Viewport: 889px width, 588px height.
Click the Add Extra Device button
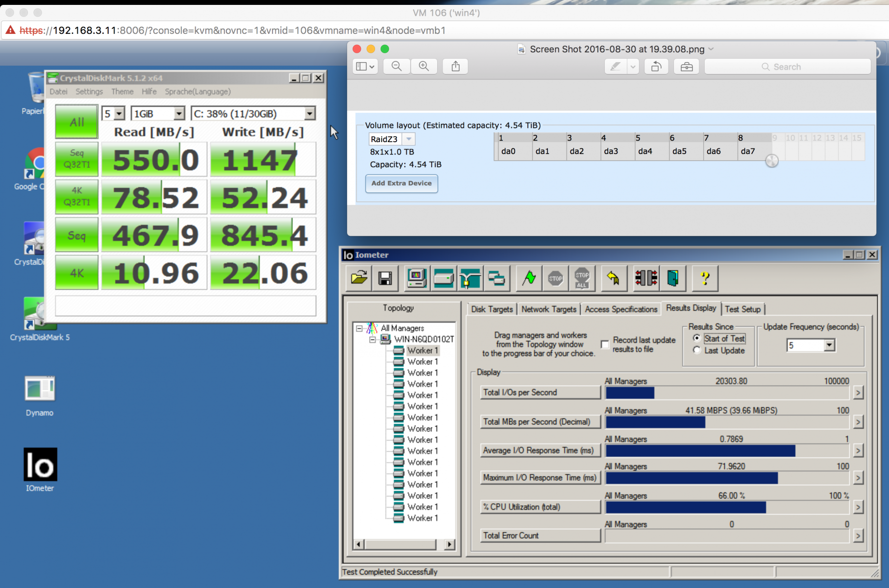401,183
